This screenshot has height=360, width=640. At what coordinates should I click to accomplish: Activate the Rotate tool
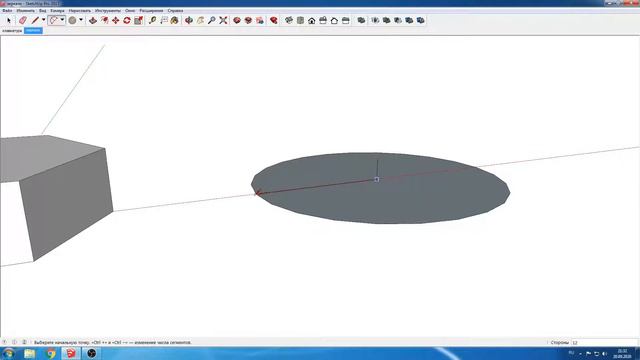tap(127, 20)
